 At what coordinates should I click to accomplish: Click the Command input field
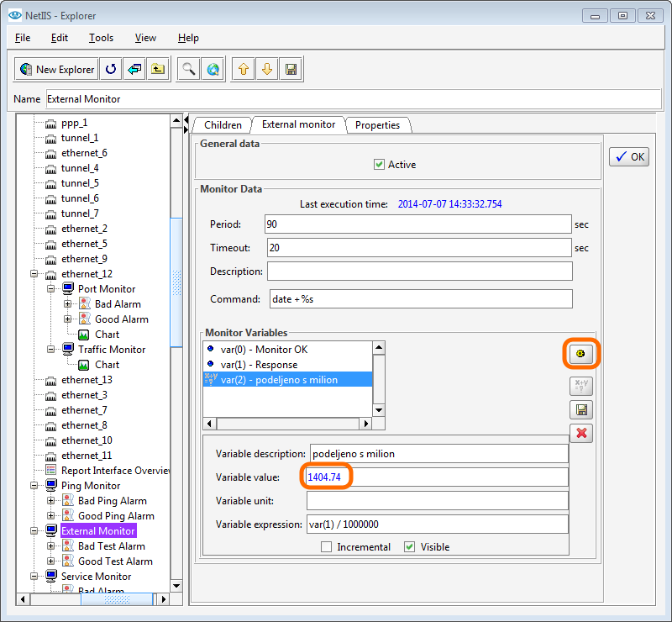[420, 299]
